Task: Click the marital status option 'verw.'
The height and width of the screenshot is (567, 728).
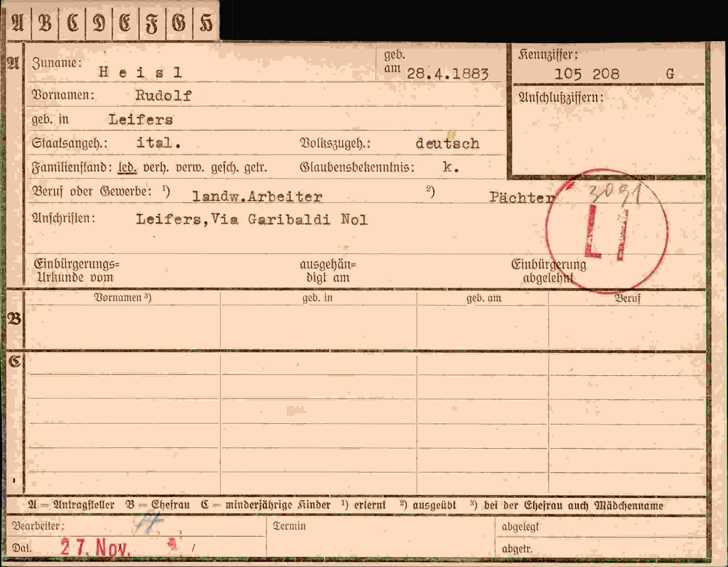Action: click(x=189, y=167)
